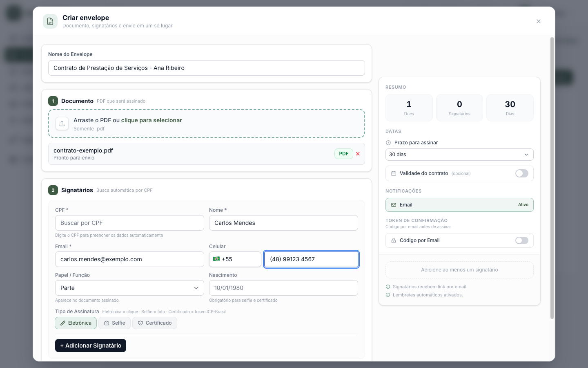Click the Email field with carlos.mendes@exemplo.com
The image size is (588, 368).
[129, 259]
